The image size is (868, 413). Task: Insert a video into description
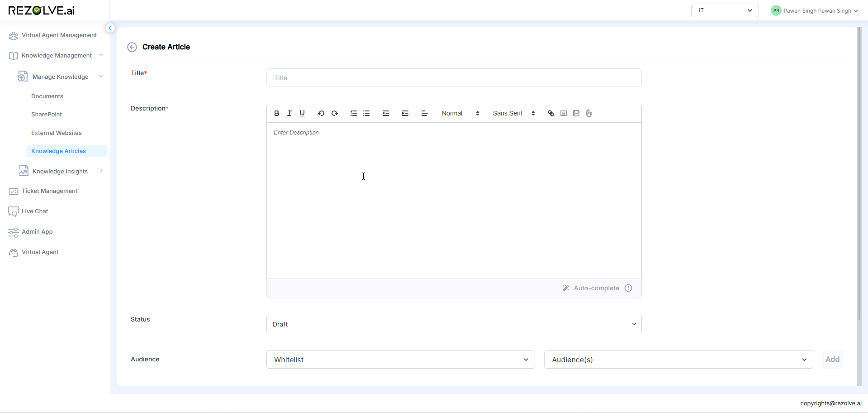click(576, 113)
